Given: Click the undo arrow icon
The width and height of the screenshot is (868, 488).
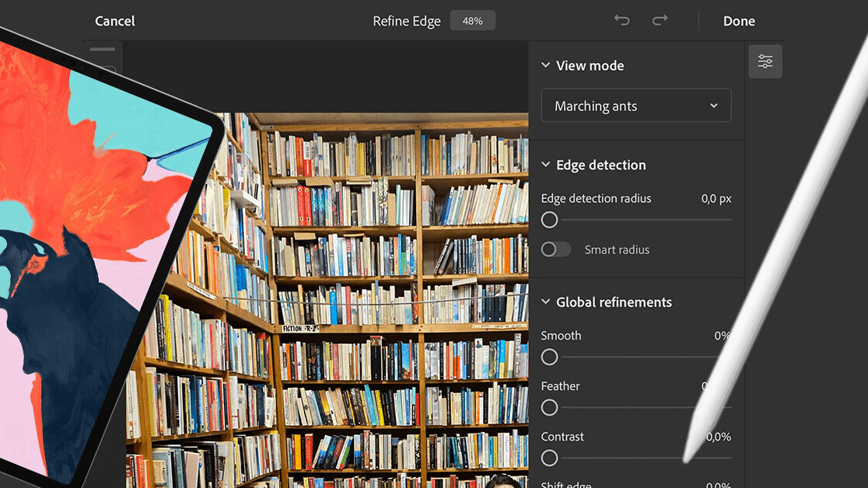Looking at the screenshot, I should pos(621,20).
